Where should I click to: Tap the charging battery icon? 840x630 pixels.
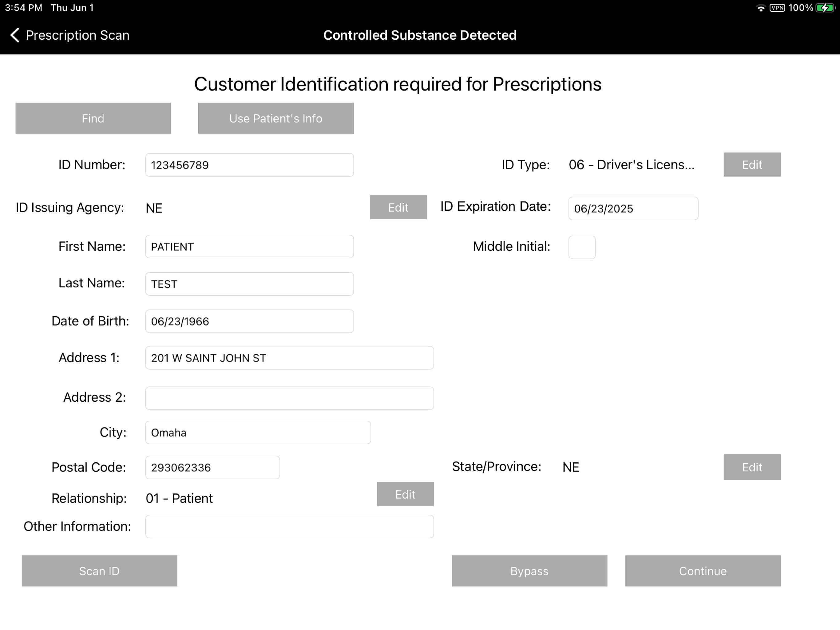825,8
